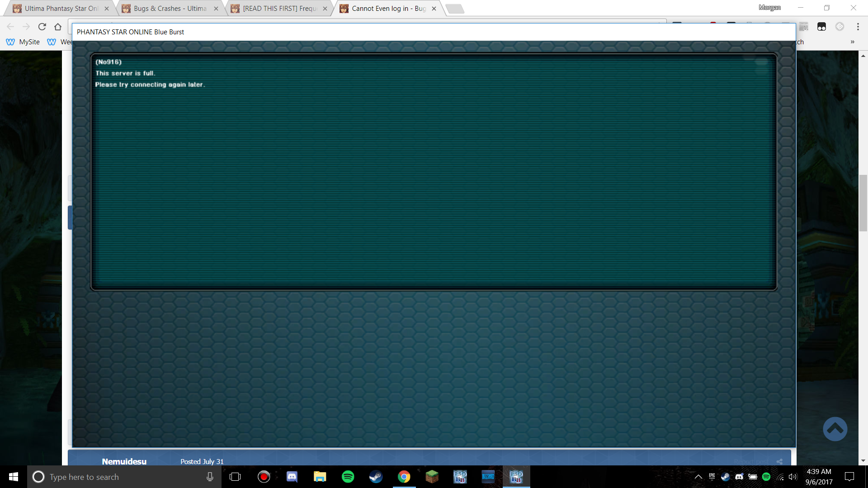The image size is (868, 488).
Task: Open the clock and calendar flyout
Action: tap(819, 477)
